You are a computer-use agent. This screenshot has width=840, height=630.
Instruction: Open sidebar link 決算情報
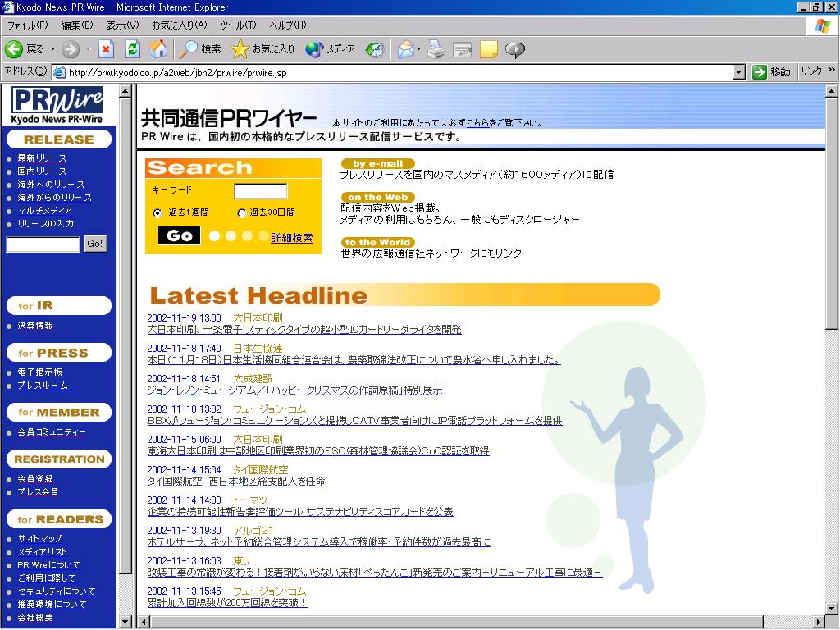[35, 326]
